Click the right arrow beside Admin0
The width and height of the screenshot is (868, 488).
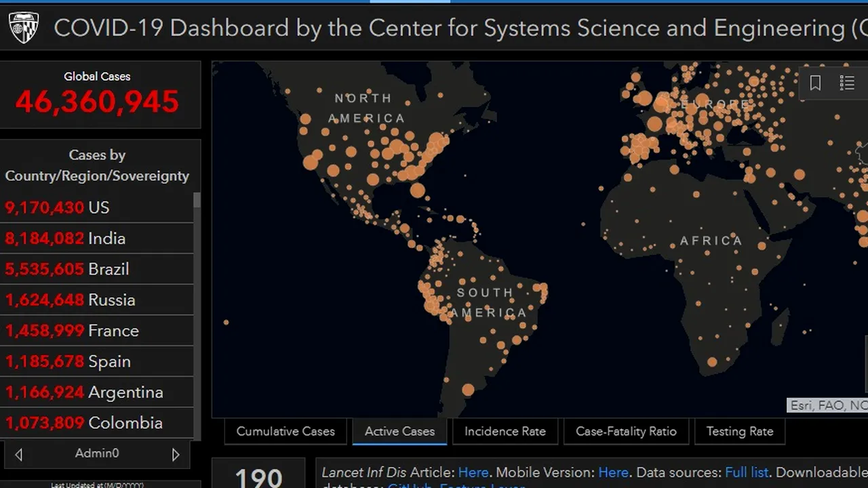coord(176,454)
